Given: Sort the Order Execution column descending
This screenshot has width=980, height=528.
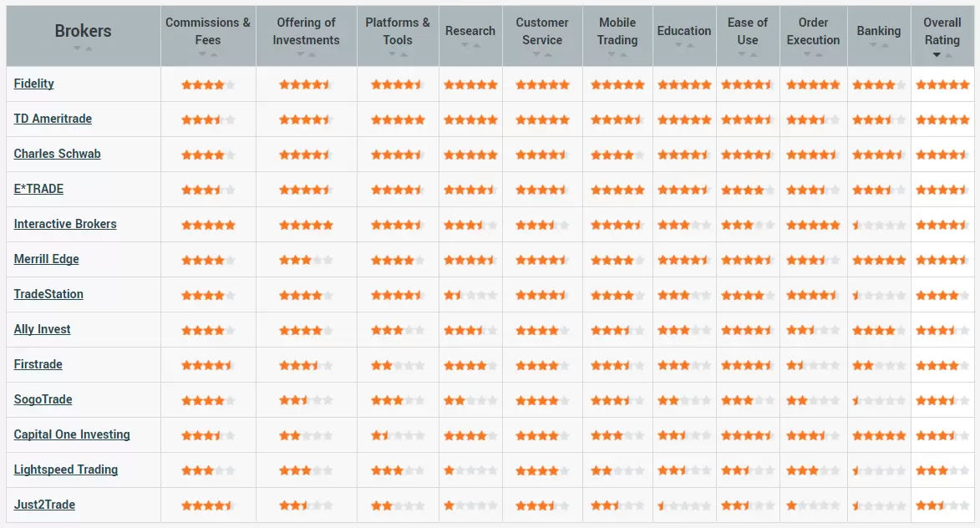Looking at the screenshot, I should pyautogui.click(x=808, y=53).
